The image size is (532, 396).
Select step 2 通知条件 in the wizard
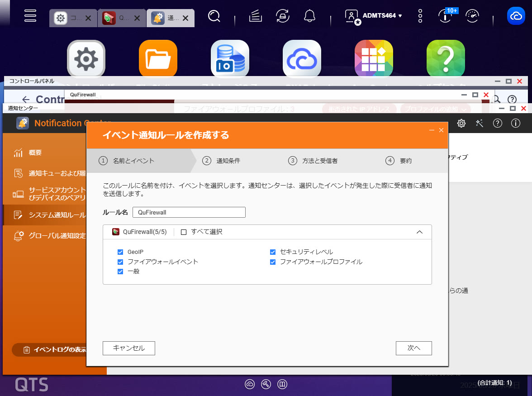(x=221, y=161)
